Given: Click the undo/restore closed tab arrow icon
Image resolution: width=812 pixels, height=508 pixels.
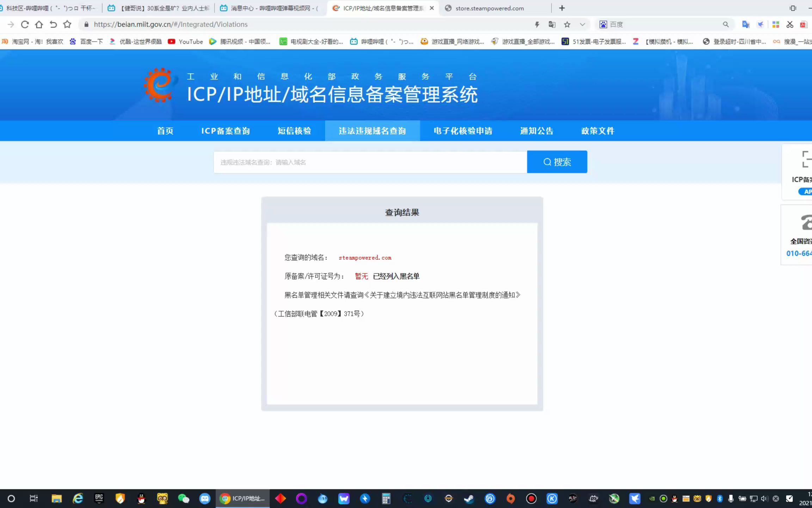Looking at the screenshot, I should [x=53, y=24].
